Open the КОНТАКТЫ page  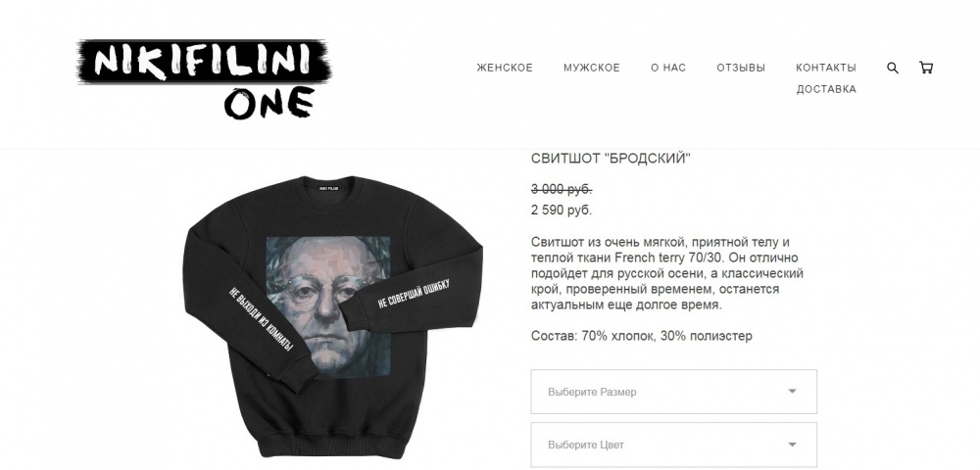pyautogui.click(x=825, y=68)
